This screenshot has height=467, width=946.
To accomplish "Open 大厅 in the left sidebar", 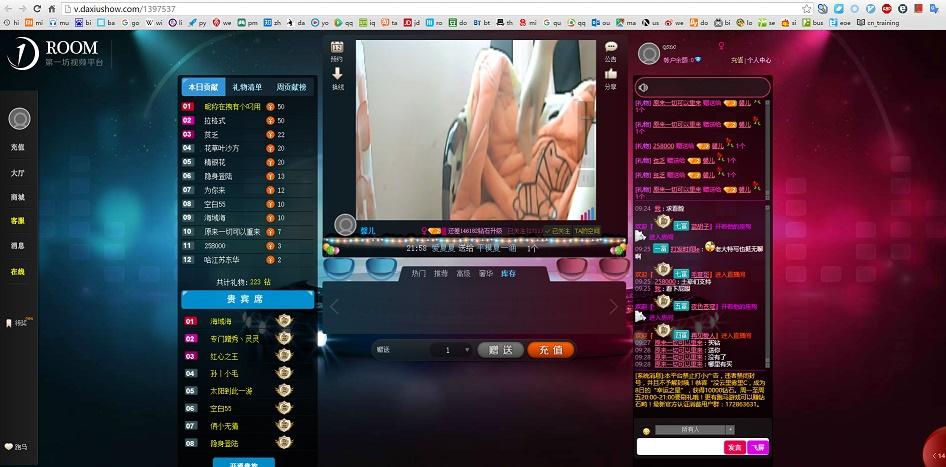I will [17, 173].
